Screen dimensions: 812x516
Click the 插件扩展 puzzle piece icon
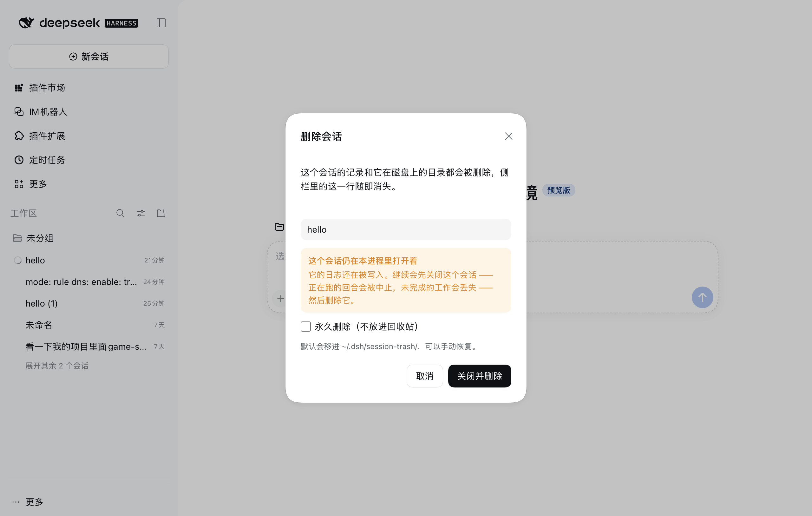click(19, 136)
